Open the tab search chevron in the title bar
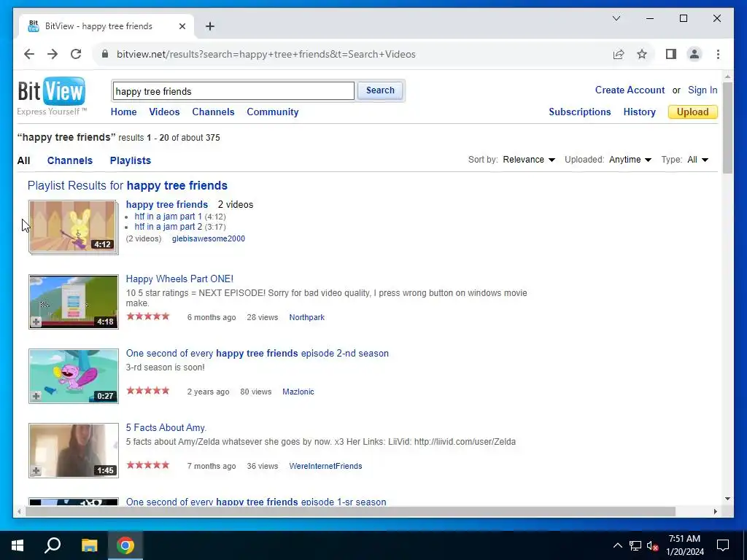This screenshot has height=560, width=747. (616, 18)
